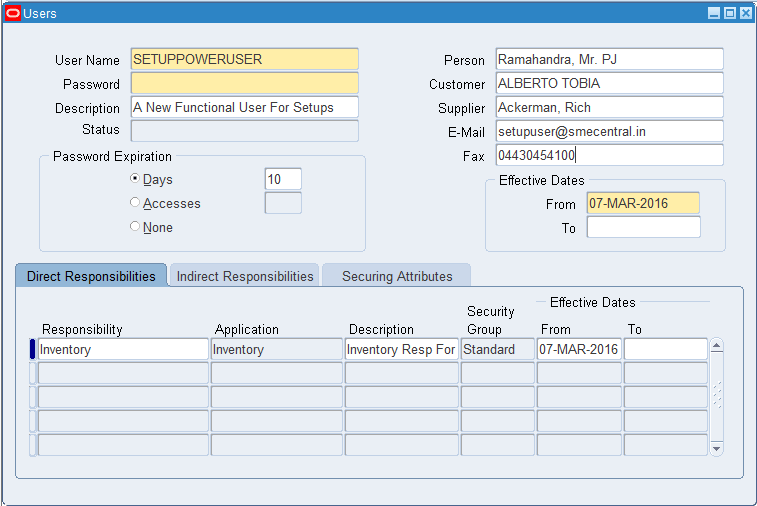Viewport: 757px width, 506px height.
Task: Focus the Password input field
Action: [244, 84]
